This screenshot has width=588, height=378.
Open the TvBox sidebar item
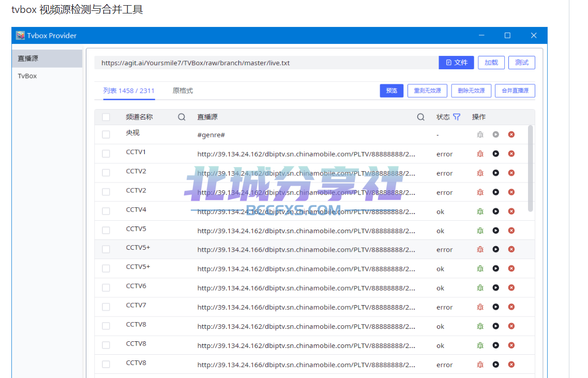47,76
